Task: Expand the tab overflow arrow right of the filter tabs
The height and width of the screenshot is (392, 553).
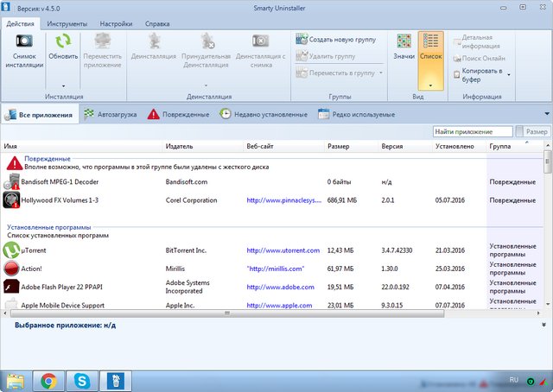Action: click(546, 113)
